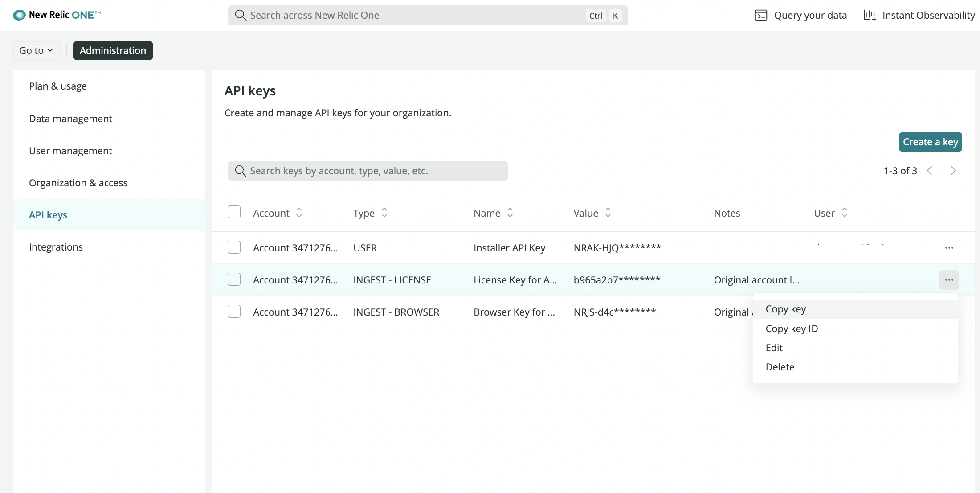
Task: Open Plan & usage section
Action: 109,86
